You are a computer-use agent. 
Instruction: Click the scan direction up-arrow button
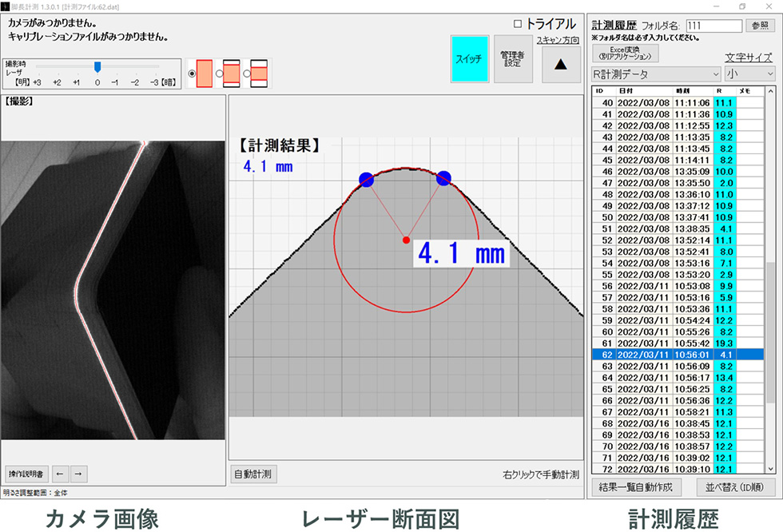561,65
